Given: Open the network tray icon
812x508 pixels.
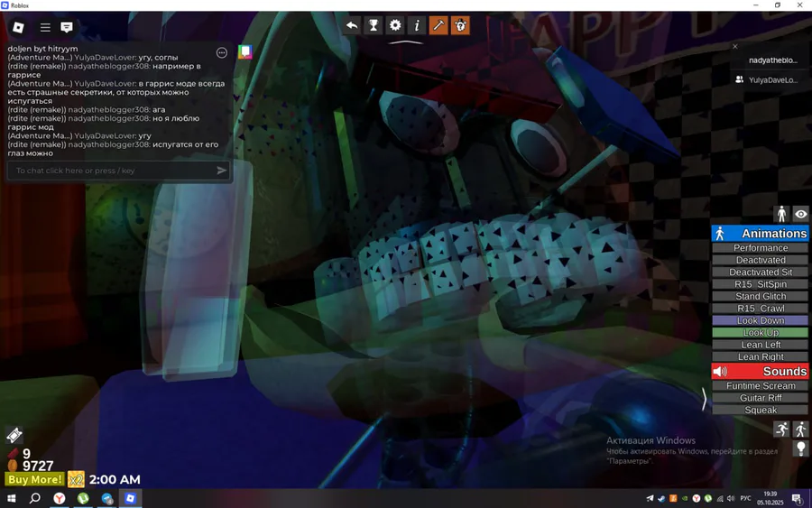Looking at the screenshot, I should pos(720,499).
